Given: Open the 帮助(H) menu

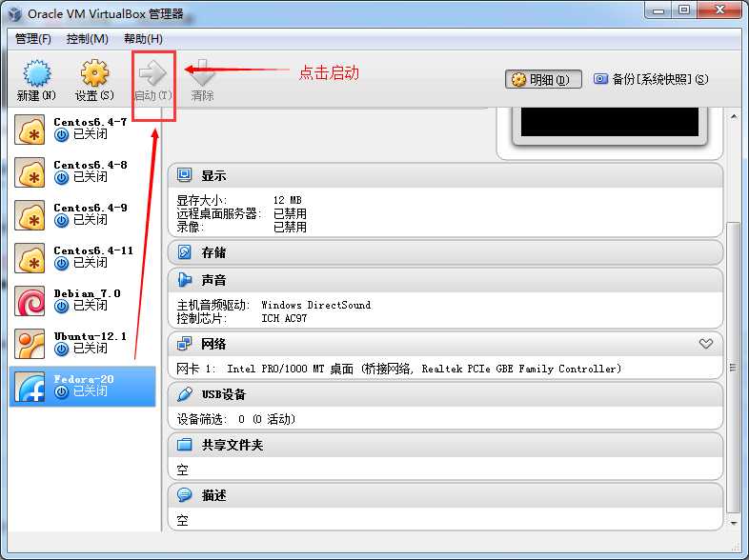Looking at the screenshot, I should (x=143, y=39).
